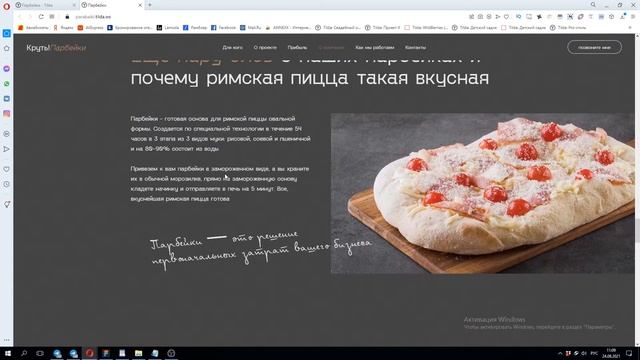Open the 'Для кого' menu item
The width and height of the screenshot is (640, 360).
tap(233, 47)
